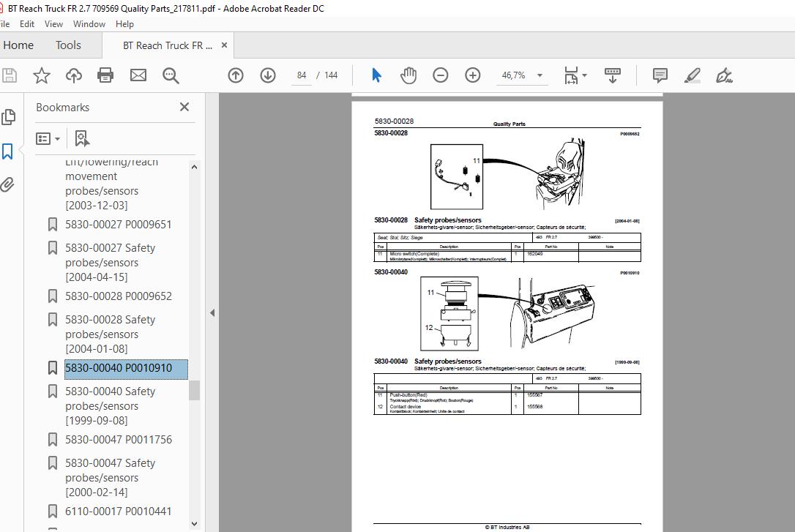Click the read mode keyboard-arrow icon

[x=613, y=75]
